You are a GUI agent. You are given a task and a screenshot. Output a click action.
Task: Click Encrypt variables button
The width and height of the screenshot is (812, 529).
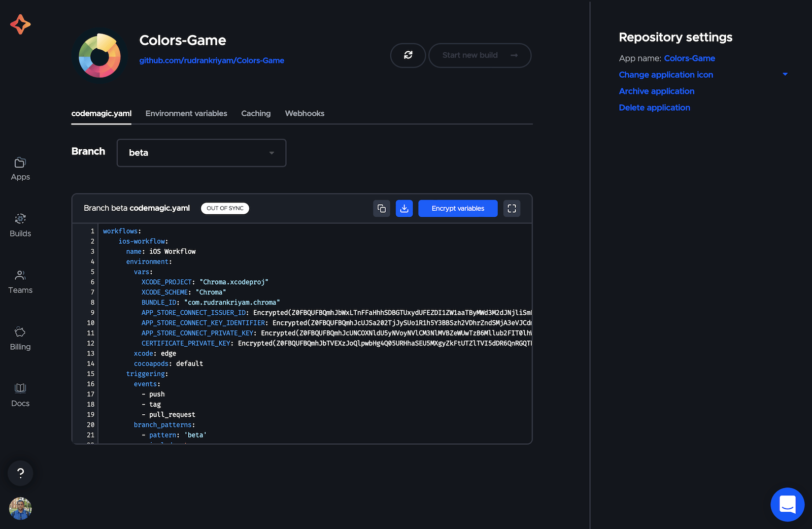[458, 209]
